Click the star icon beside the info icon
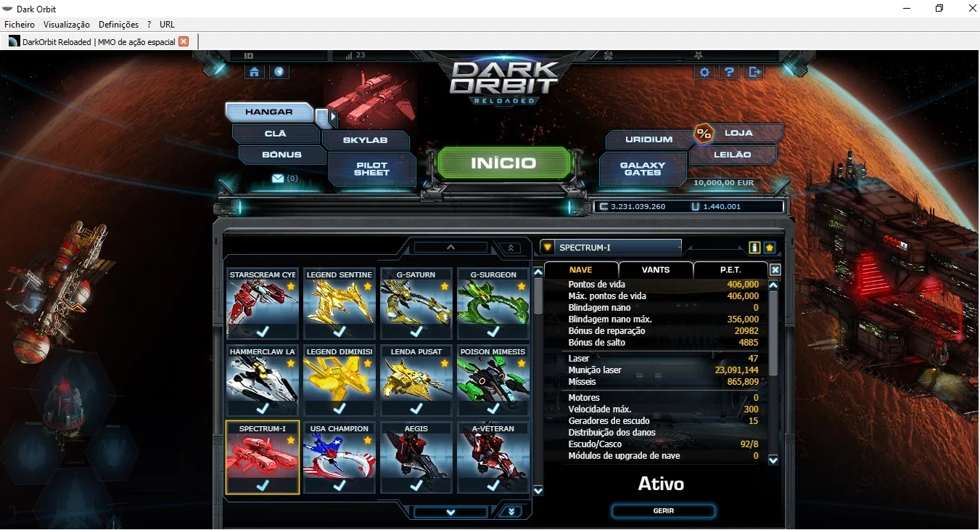980x530 pixels. [x=770, y=248]
